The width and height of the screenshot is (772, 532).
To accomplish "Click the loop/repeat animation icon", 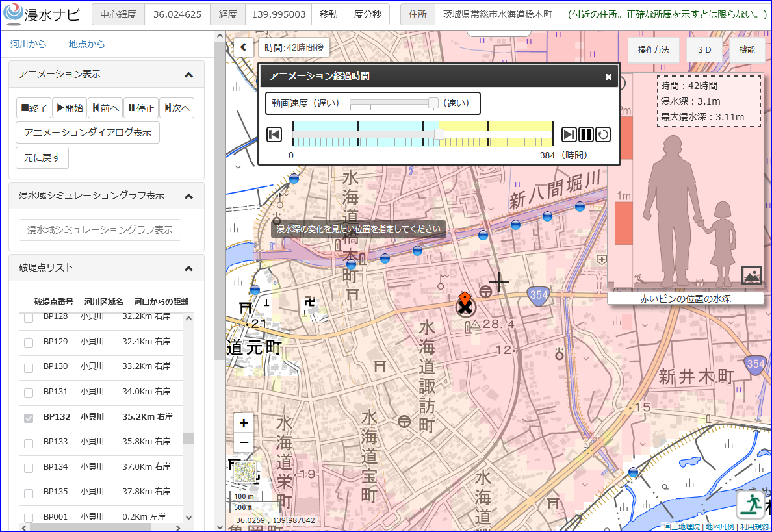I will 603,134.
